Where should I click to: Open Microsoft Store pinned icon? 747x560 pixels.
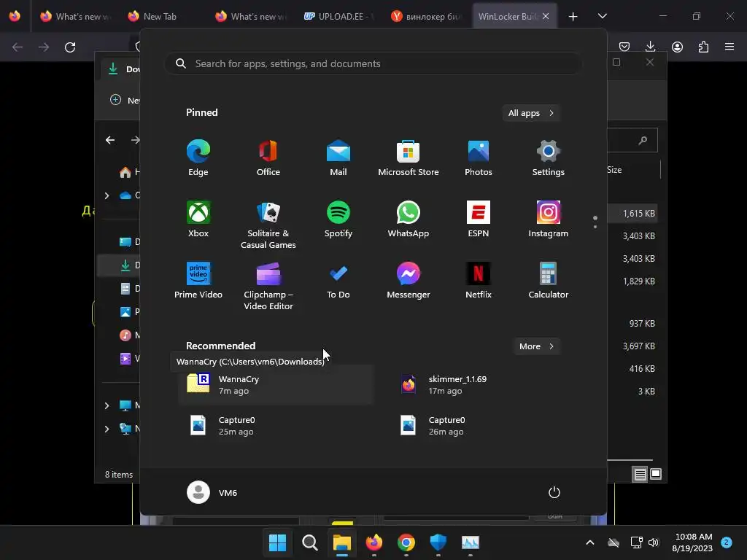409,157
